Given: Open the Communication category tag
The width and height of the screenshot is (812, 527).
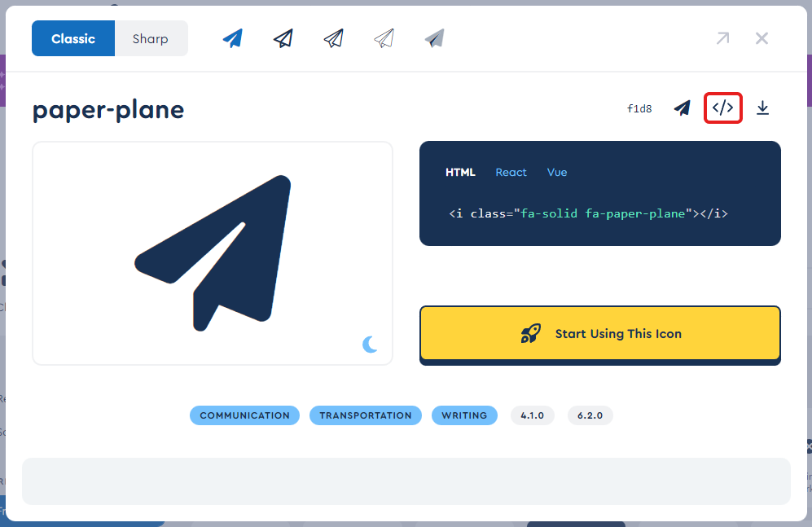Looking at the screenshot, I should click(x=244, y=415).
